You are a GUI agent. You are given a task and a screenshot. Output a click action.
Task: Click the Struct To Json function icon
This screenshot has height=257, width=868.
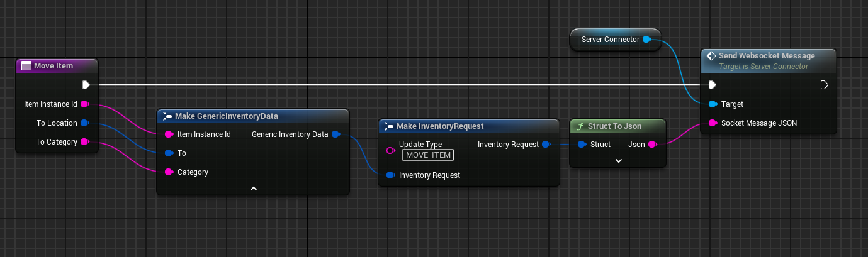coord(580,126)
